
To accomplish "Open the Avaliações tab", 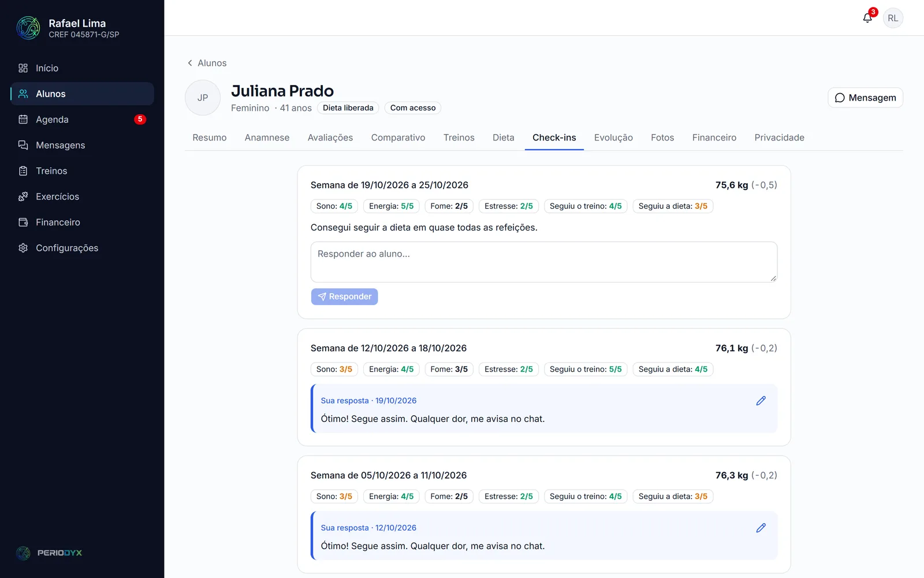I will tap(330, 138).
